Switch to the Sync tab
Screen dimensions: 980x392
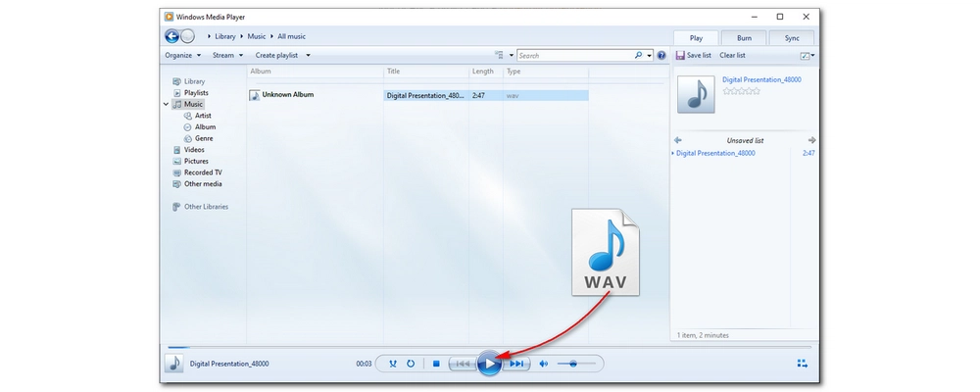pyautogui.click(x=792, y=37)
